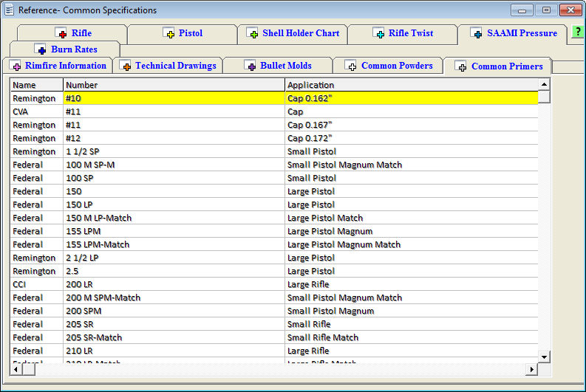Click the Large Pistol Magnum application cell
Image resolution: width=586 pixels, height=392 pixels.
tap(412, 231)
